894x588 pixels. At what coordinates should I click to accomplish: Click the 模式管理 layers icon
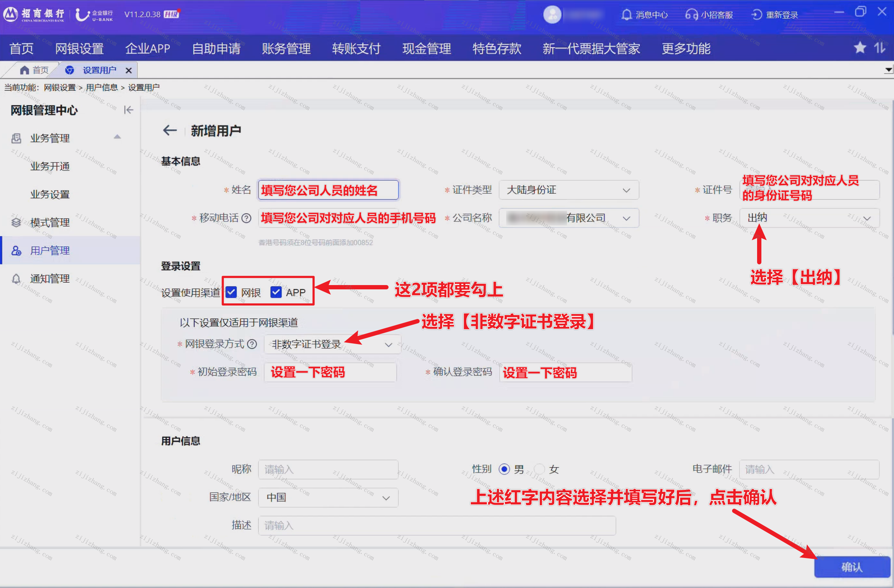tap(16, 222)
